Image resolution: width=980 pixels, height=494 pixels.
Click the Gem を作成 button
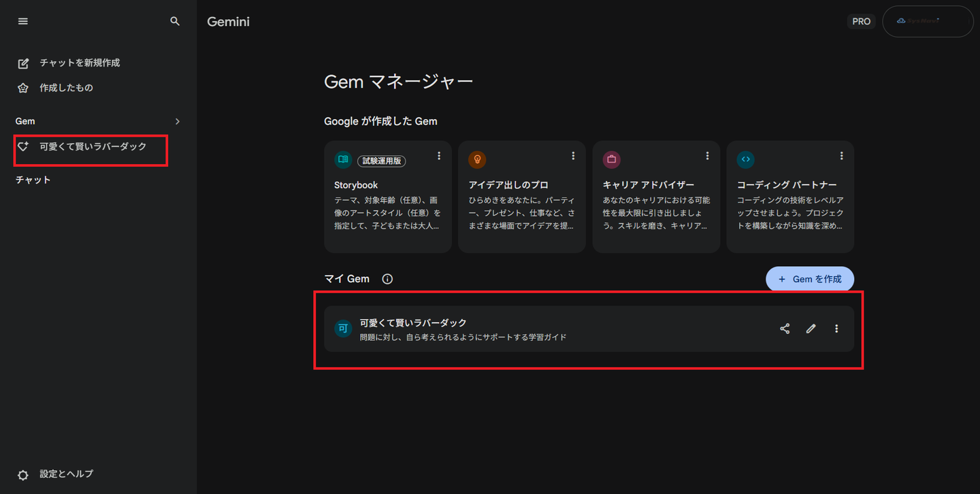810,279
